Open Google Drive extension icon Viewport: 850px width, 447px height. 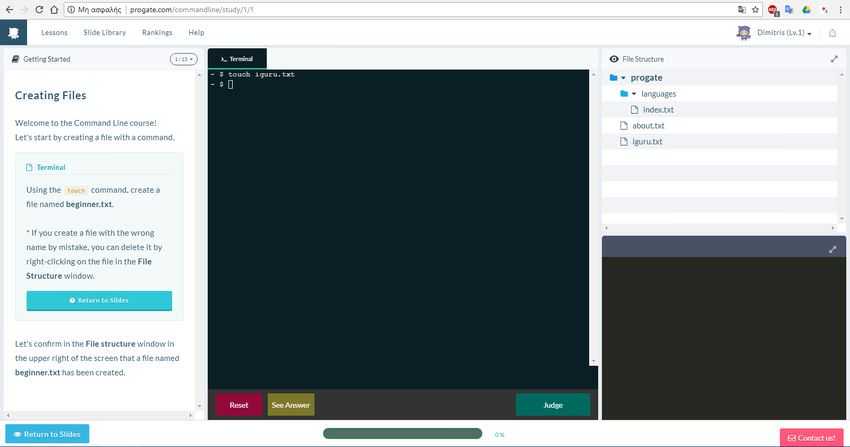807,10
